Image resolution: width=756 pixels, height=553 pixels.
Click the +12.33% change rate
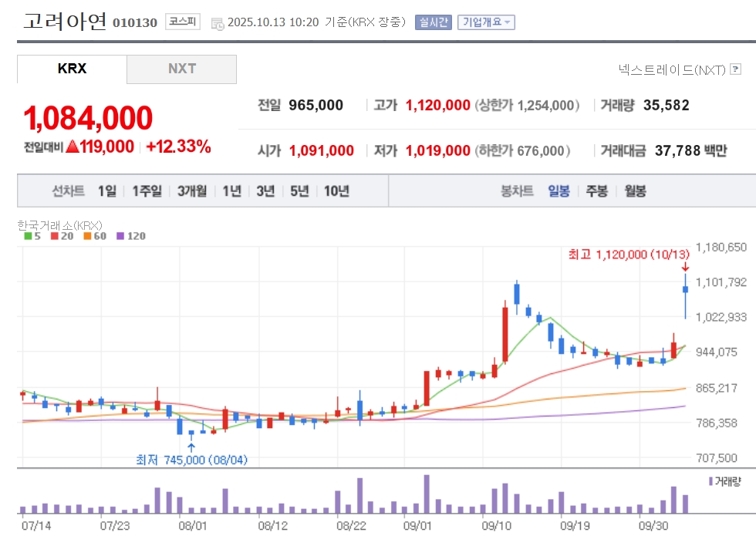pyautogui.click(x=178, y=146)
